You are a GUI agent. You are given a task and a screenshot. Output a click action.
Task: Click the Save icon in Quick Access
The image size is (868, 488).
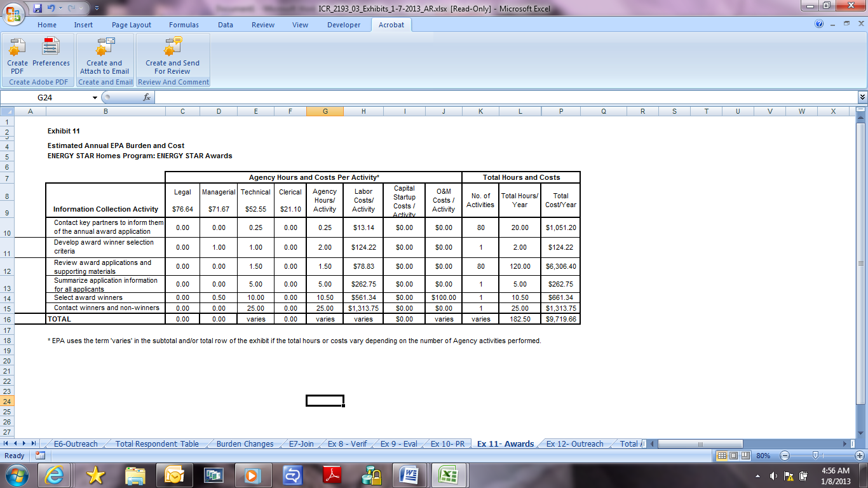37,9
